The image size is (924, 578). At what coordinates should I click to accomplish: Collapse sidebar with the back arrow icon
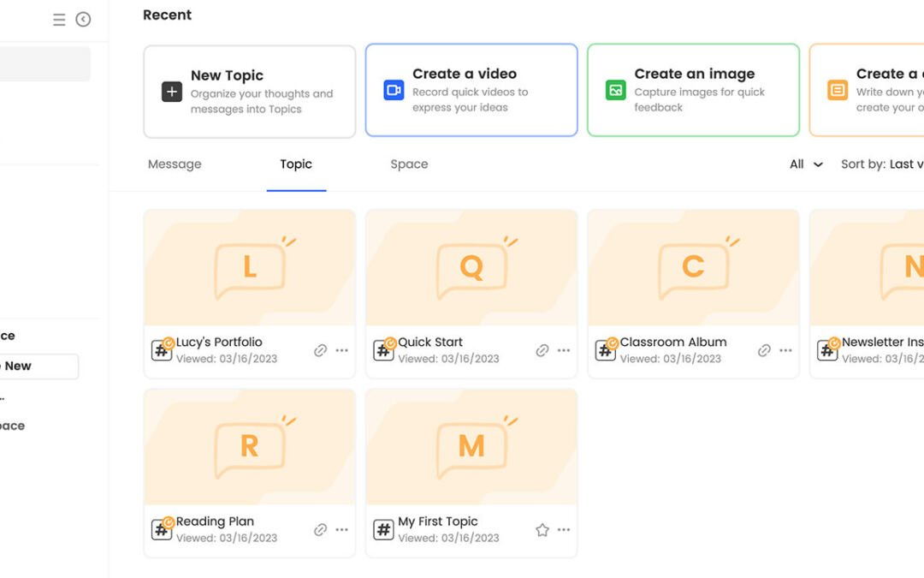click(x=83, y=20)
